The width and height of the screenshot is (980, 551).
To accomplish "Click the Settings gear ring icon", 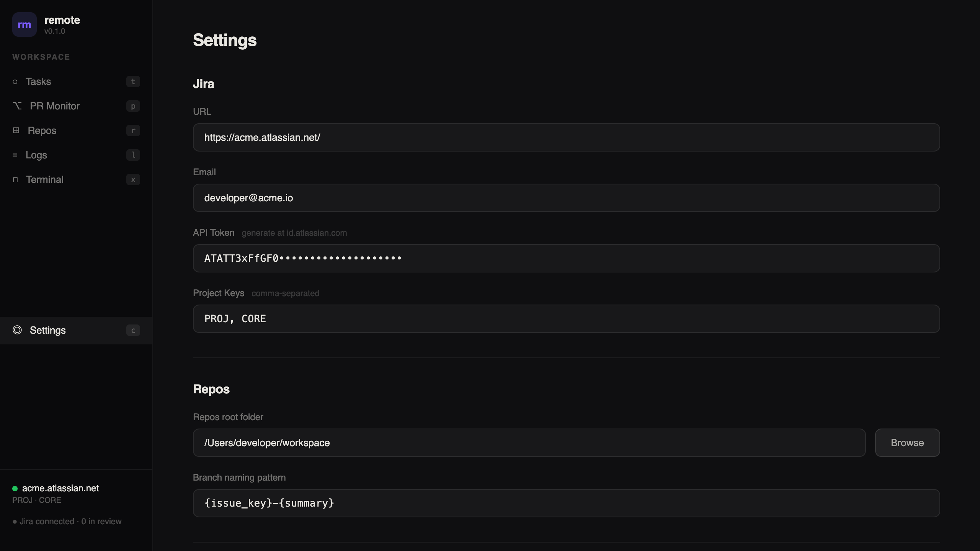I will pos(17,330).
